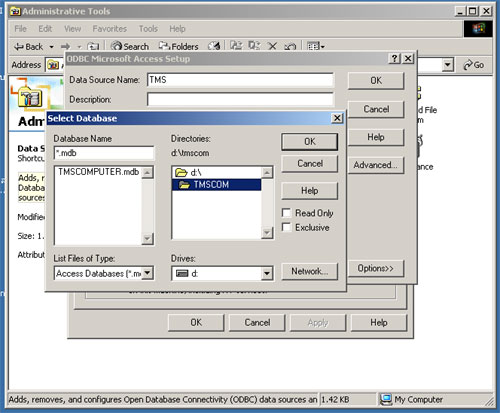Click Cancel in Select Database dialog

[310, 164]
